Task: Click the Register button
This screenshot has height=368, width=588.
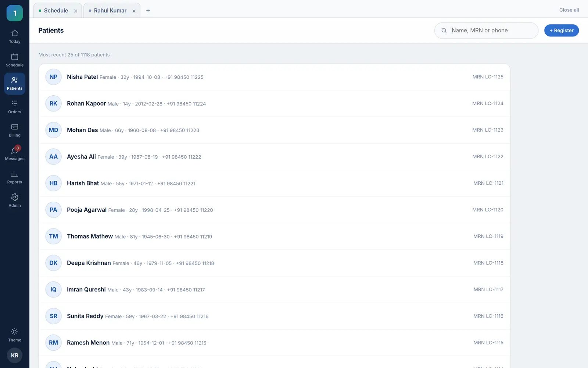Action: (x=562, y=31)
